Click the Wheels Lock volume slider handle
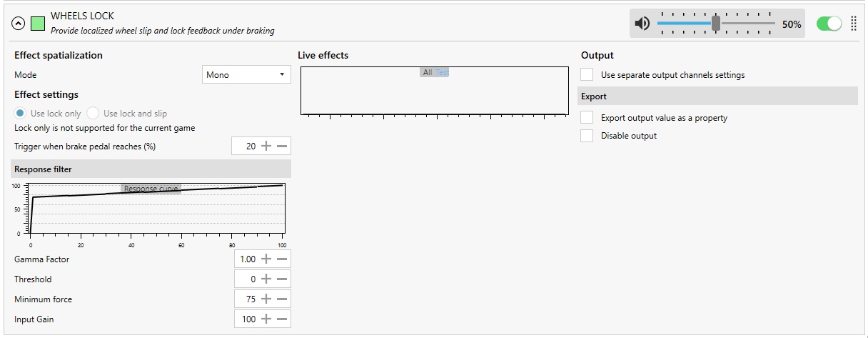This screenshot has height=338, width=868. (715, 24)
